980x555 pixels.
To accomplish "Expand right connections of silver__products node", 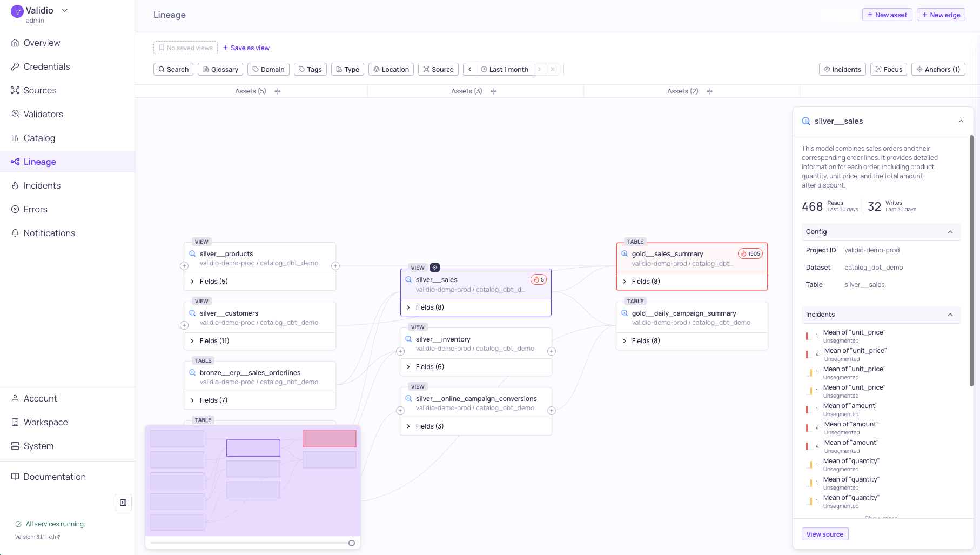I will coord(335,266).
